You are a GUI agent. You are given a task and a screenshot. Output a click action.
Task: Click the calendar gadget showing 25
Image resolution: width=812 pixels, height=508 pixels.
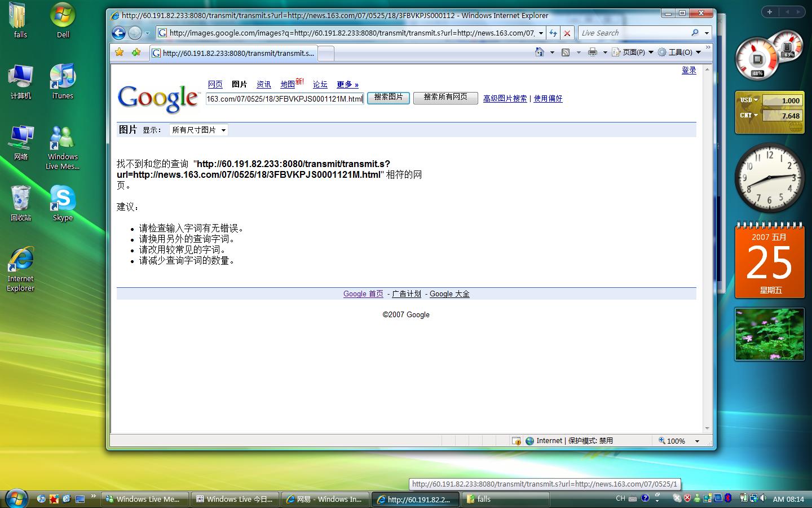point(770,260)
